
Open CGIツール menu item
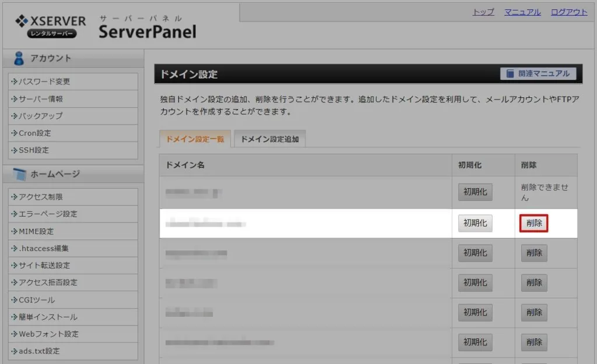(73, 300)
